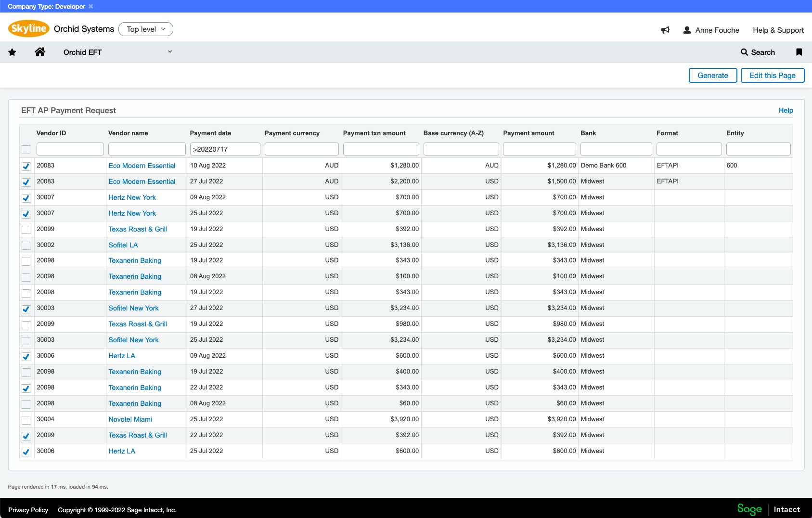Open Novotel Miami vendor link
The height and width of the screenshot is (518, 812).
[x=130, y=419]
